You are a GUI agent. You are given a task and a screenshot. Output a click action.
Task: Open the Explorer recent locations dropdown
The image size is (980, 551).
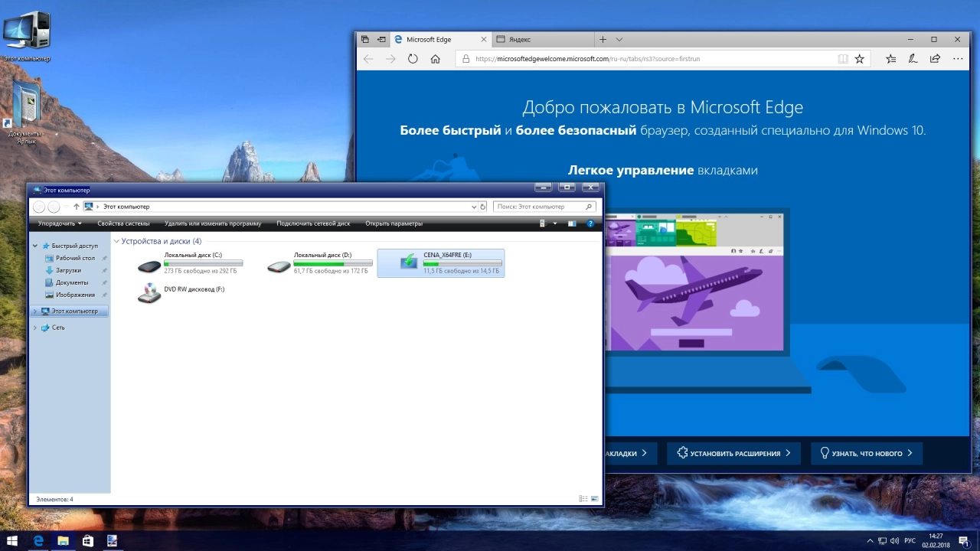(66, 207)
